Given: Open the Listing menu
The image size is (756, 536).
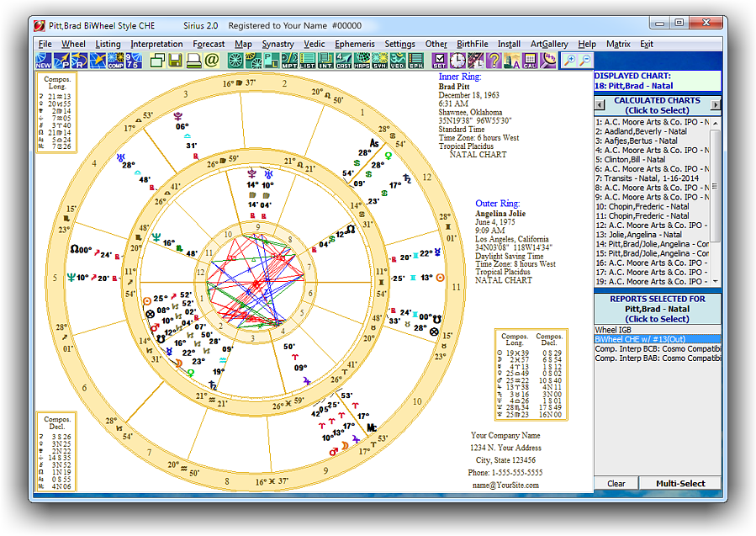Looking at the screenshot, I should 108,44.
